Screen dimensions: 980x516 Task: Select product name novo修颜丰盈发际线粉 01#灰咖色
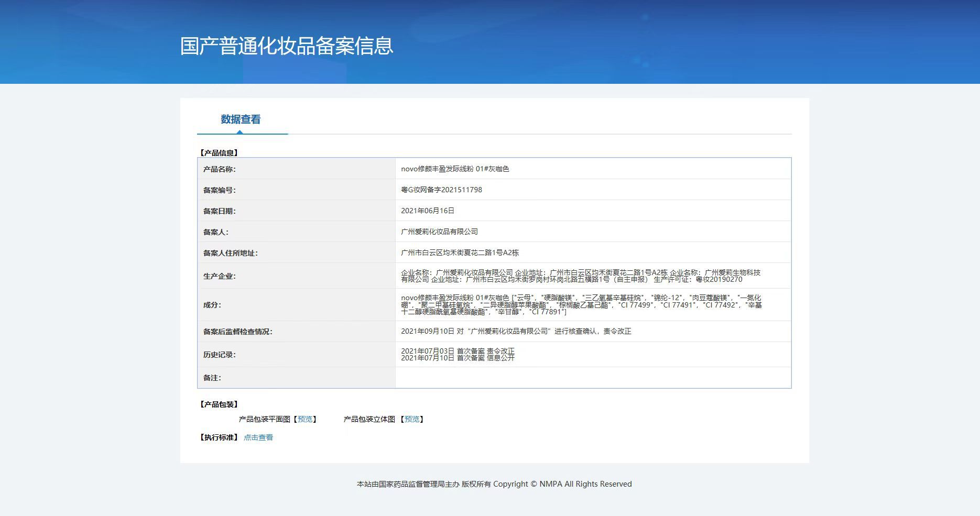coord(455,169)
